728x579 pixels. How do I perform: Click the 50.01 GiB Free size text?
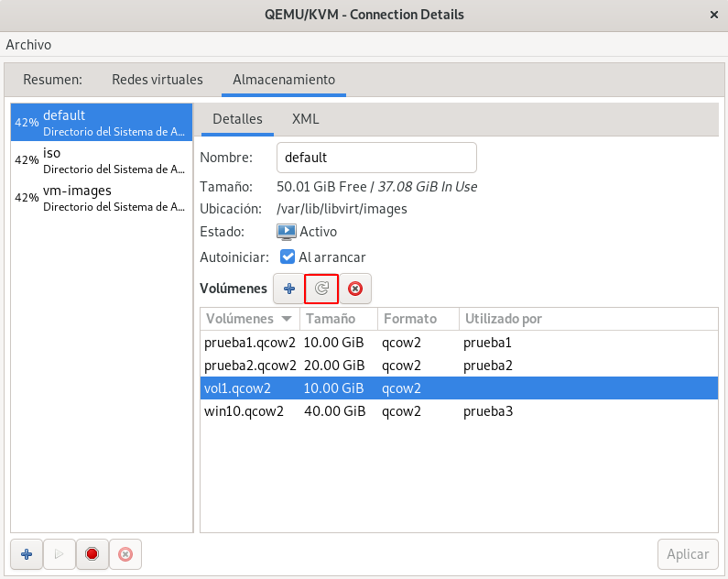321,187
